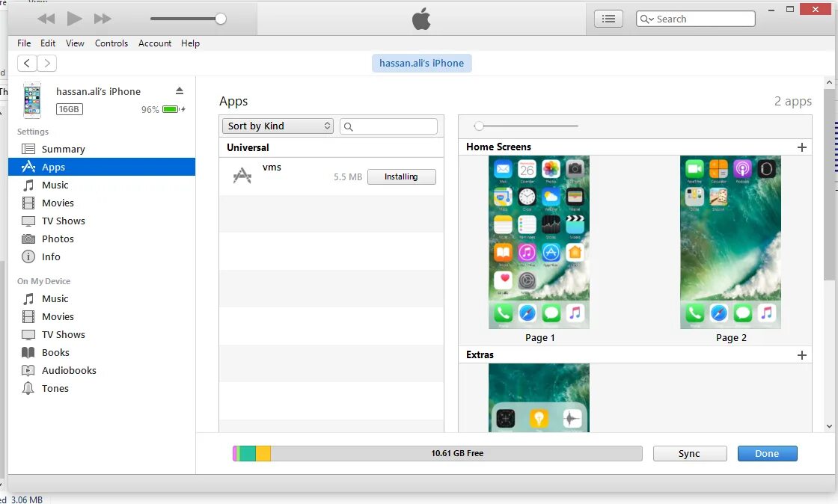838x504 pixels.
Task: Select Summary in Settings sidebar
Action: [x=102, y=149]
